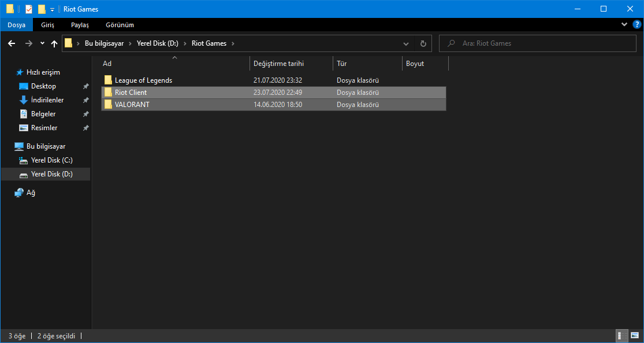Switch to Large icons view in the status bar
The height and width of the screenshot is (343, 644).
click(635, 335)
